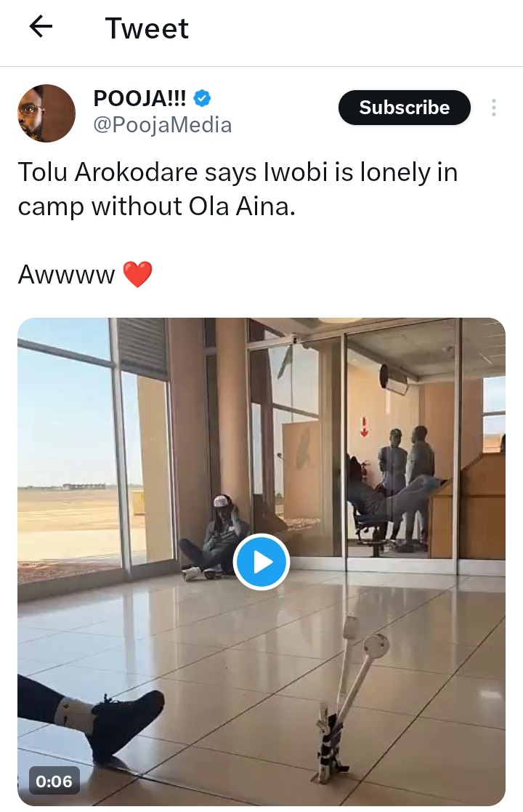Play the video with the blue play button
Viewport: 523px width, 812px height.
(261, 562)
